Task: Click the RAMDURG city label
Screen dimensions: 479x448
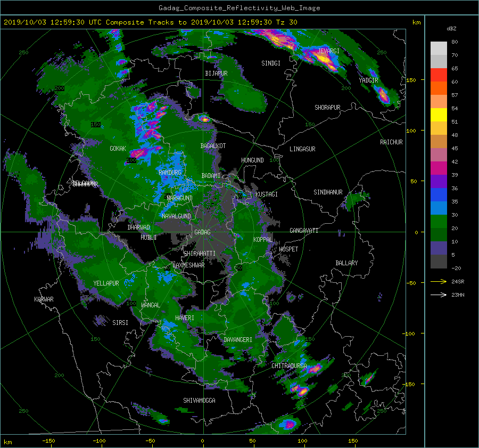Action: pos(170,172)
